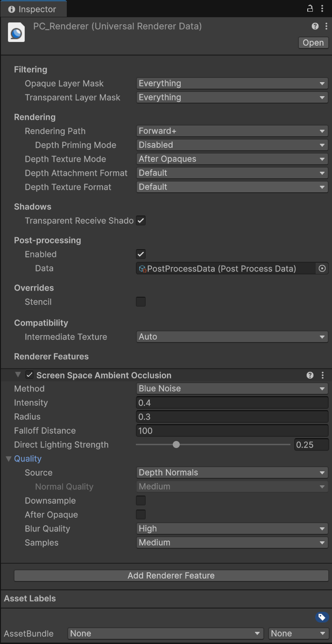332x644 pixels.
Task: Enable the Stencil override checkbox
Action: tap(141, 302)
